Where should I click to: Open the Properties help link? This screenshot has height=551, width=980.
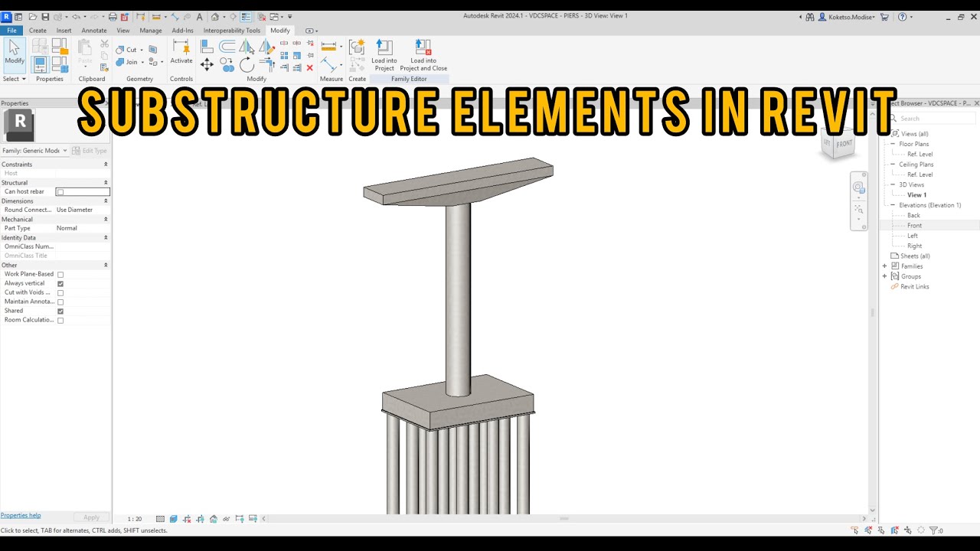click(x=21, y=516)
